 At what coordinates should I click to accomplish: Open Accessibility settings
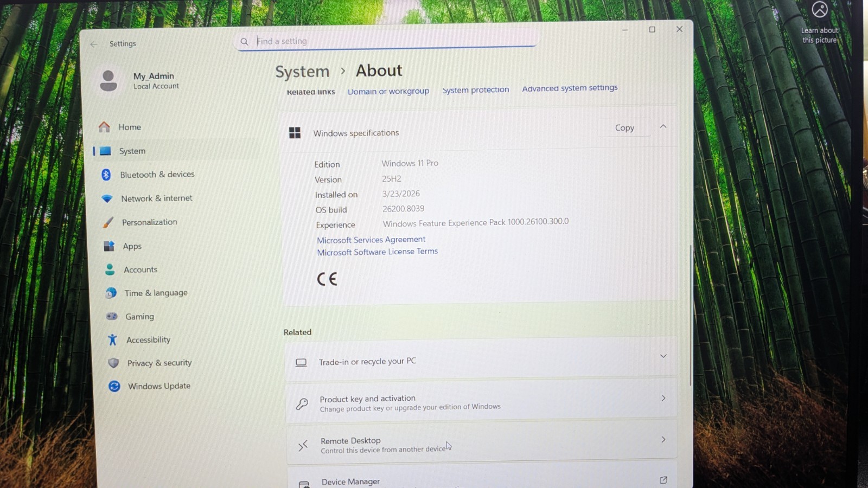pos(148,340)
